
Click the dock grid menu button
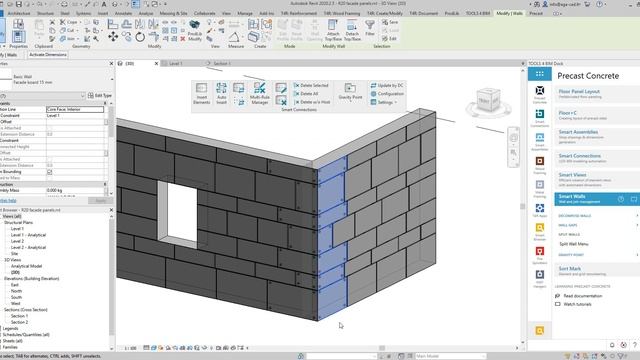coord(540,74)
